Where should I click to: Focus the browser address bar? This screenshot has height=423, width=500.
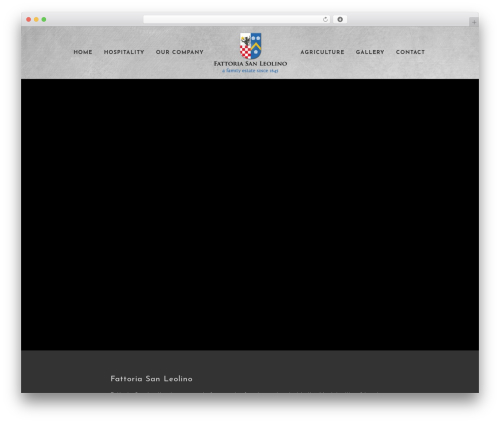coord(236,19)
